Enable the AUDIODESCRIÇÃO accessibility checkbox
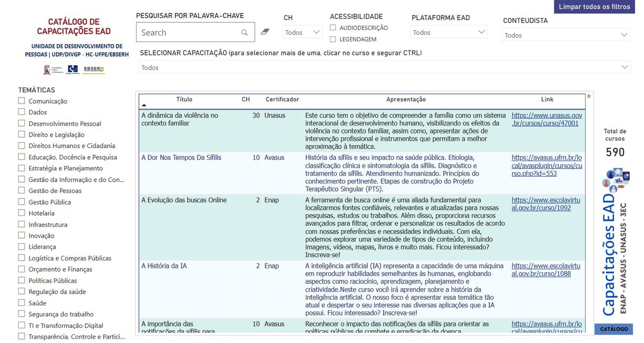 [333, 27]
